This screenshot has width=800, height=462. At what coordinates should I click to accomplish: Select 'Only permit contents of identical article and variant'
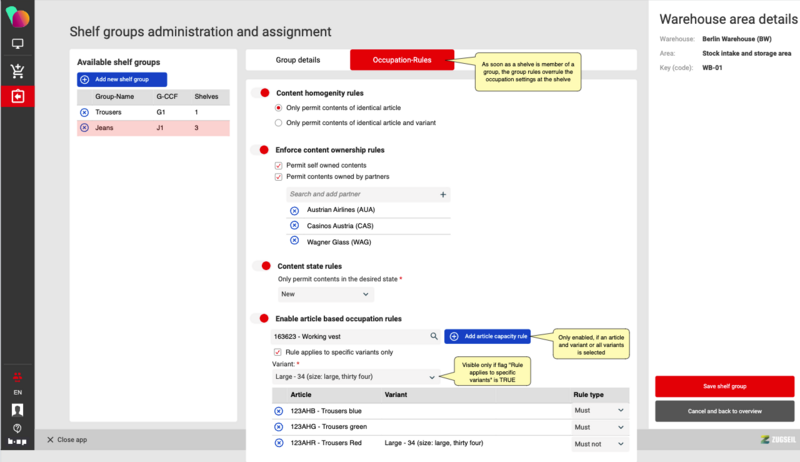[x=279, y=122]
